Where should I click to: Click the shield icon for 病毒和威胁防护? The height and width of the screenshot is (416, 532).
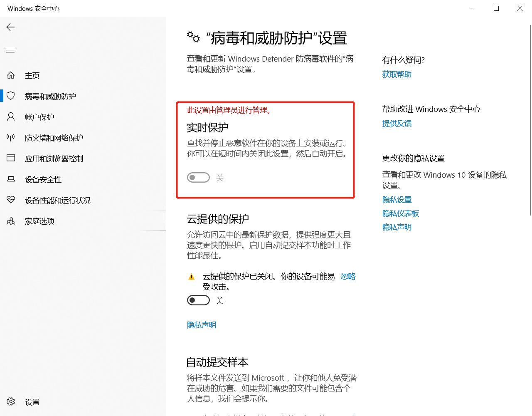11,96
